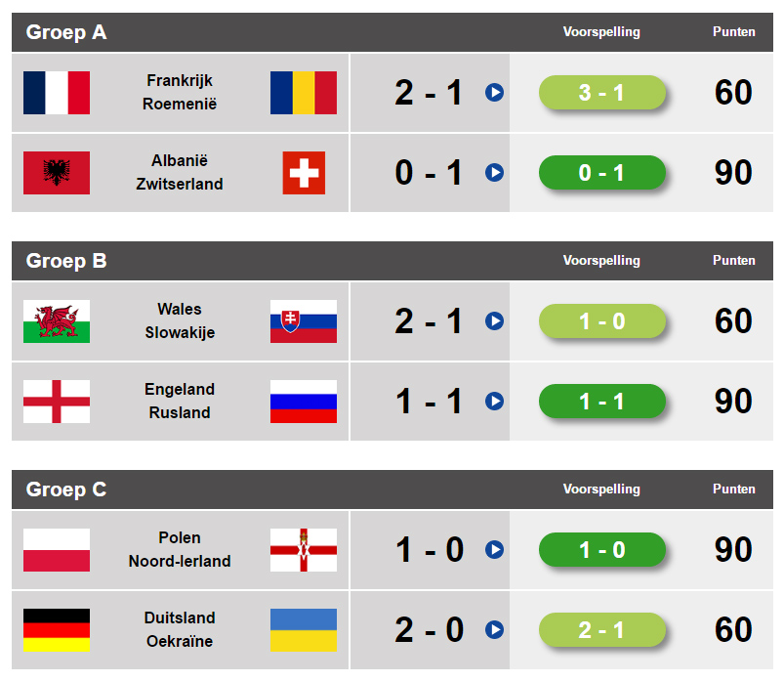This screenshot has width=784, height=681.
Task: Click the Polen Noord-Ierland team names
Action: pyautogui.click(x=180, y=550)
